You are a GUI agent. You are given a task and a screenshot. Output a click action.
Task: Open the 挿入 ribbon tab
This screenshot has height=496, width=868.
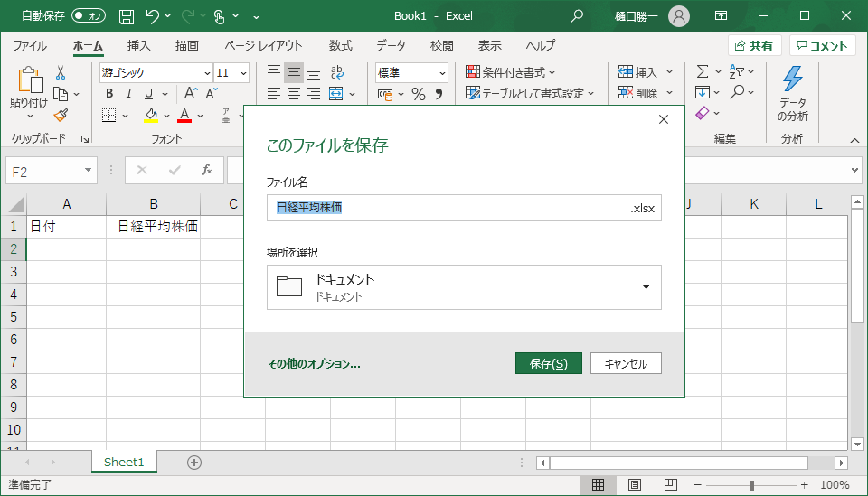click(x=138, y=45)
